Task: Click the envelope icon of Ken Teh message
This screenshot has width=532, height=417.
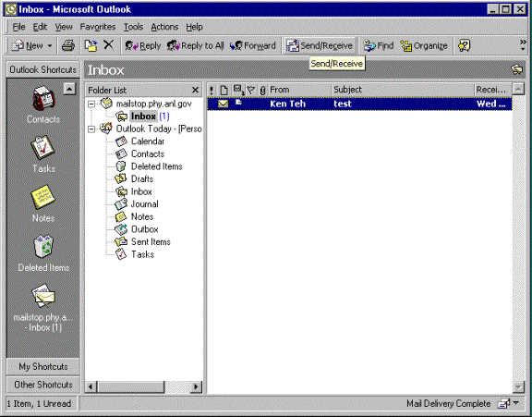Action: 224,104
